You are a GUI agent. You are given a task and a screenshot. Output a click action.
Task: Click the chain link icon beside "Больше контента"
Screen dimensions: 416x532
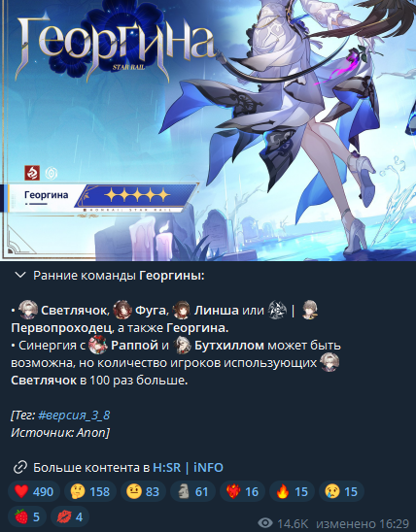[x=20, y=467]
